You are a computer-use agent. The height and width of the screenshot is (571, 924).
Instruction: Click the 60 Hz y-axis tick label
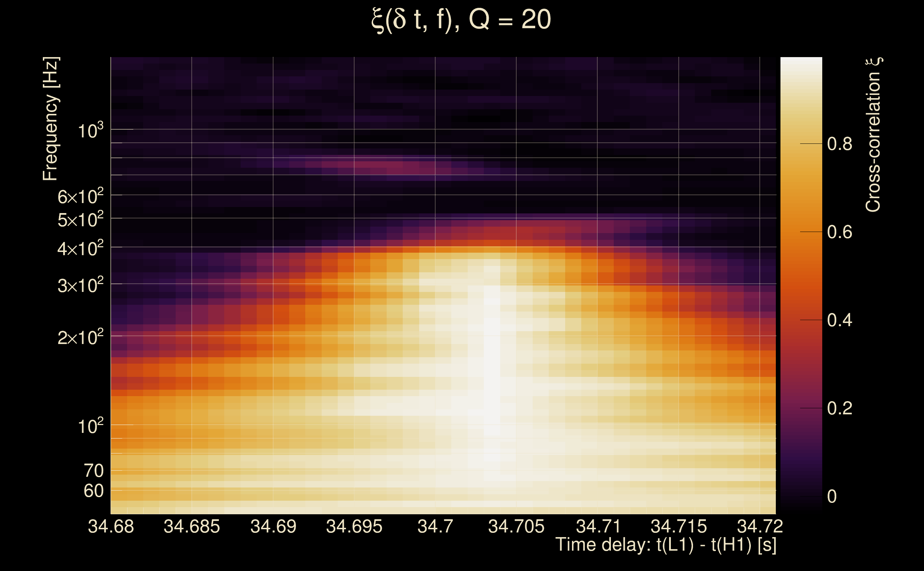93,491
